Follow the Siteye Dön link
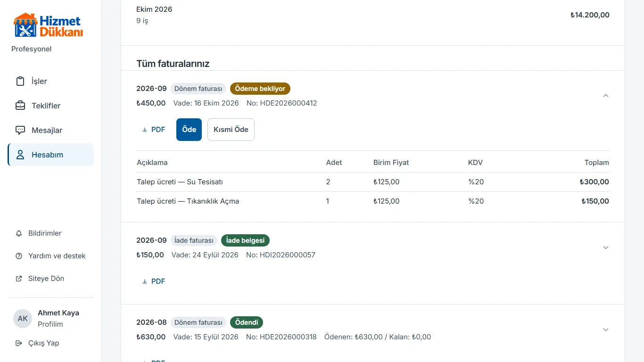 click(x=51, y=279)
